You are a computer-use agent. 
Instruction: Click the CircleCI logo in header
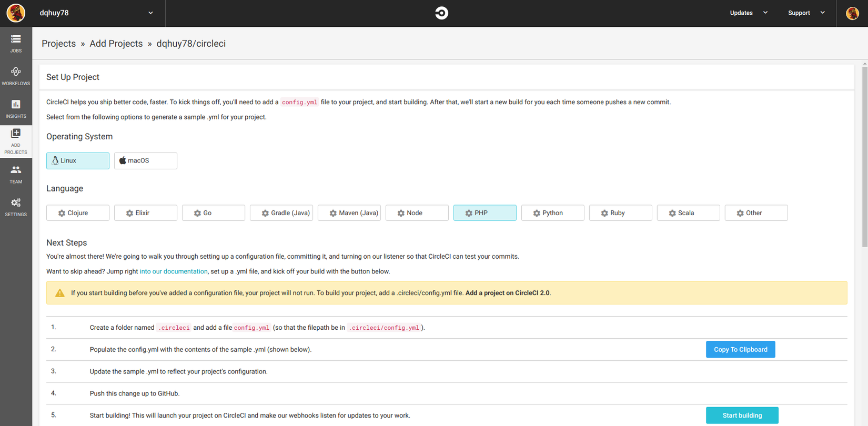(x=441, y=13)
